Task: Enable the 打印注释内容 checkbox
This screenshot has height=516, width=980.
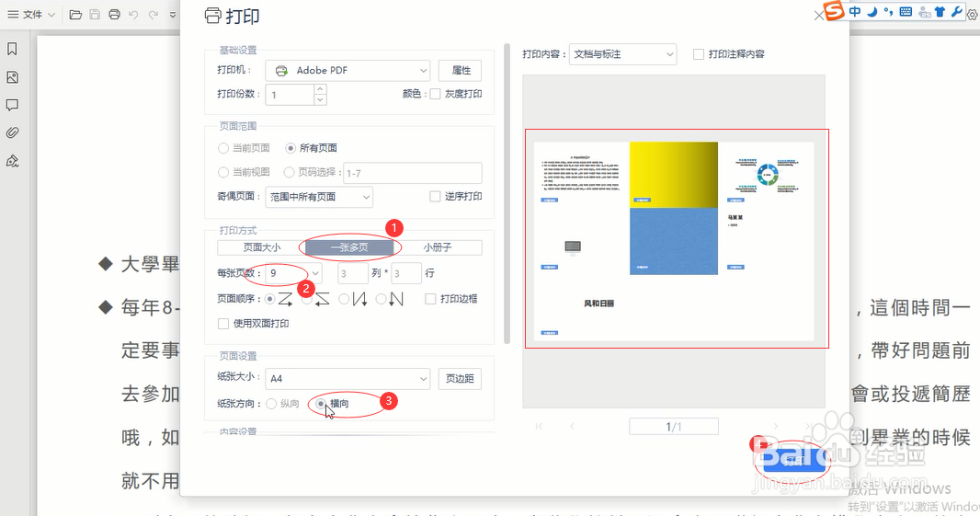Action: 699,54
